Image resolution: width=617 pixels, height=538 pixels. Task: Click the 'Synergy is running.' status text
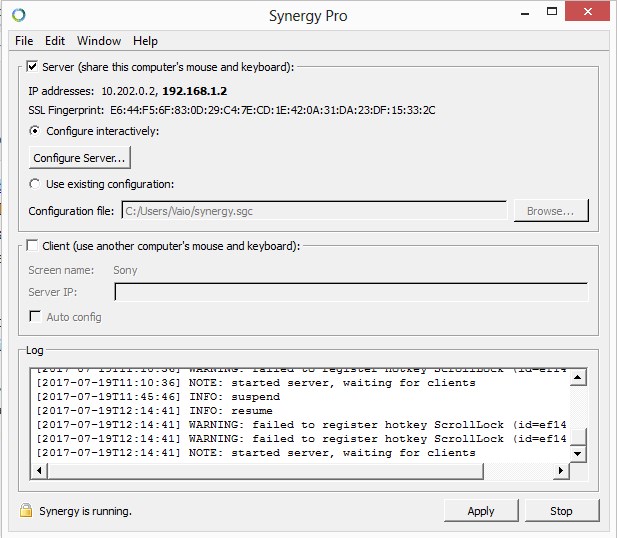85,511
